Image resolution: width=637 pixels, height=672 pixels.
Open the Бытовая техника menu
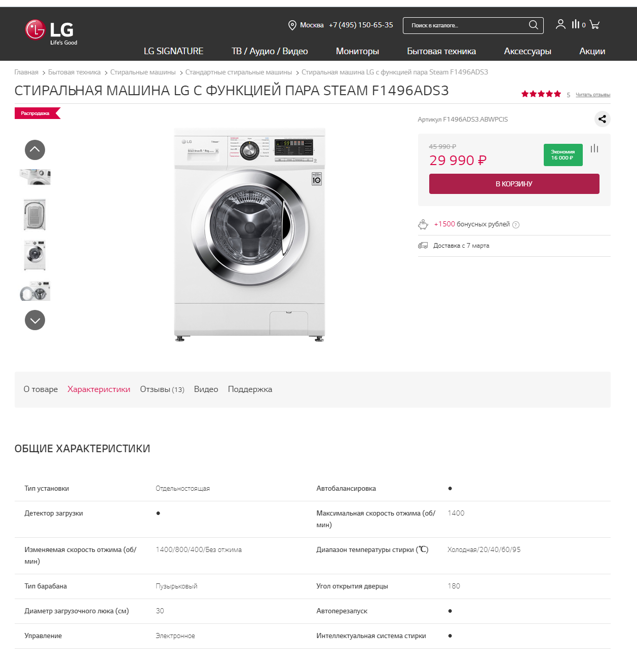pyautogui.click(x=441, y=51)
